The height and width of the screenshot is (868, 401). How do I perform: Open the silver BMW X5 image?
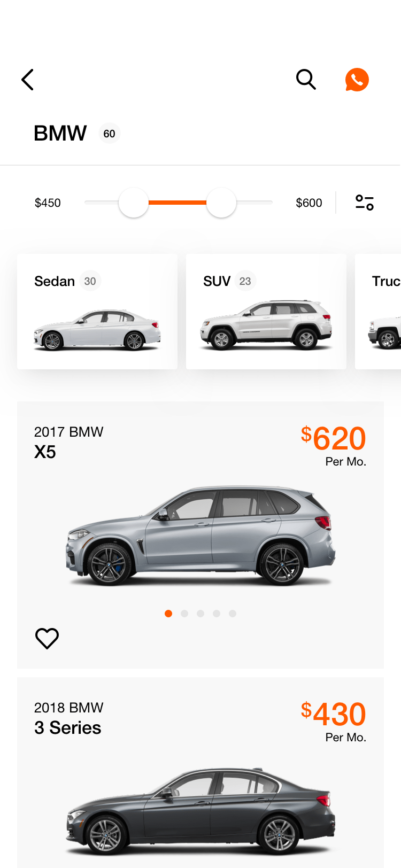click(x=200, y=536)
